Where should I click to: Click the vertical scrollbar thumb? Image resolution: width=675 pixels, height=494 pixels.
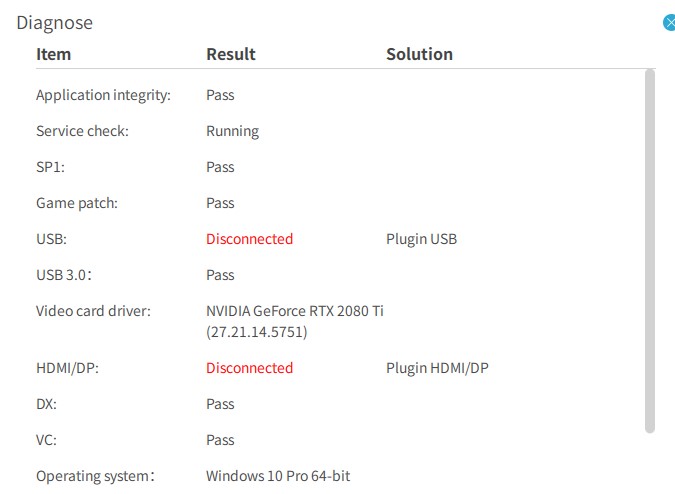[650, 251]
